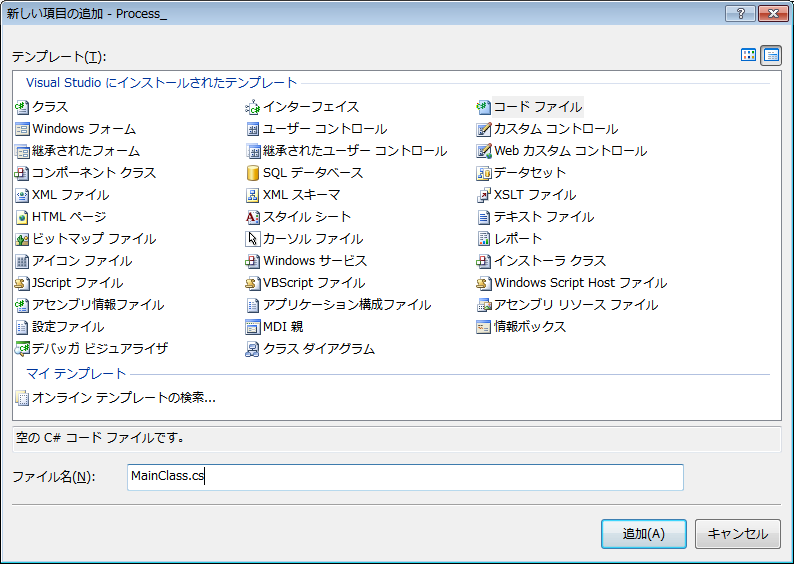The image size is (794, 564).
Task: Click the アセンブリ リソース ファイル icon
Action: [x=484, y=305]
